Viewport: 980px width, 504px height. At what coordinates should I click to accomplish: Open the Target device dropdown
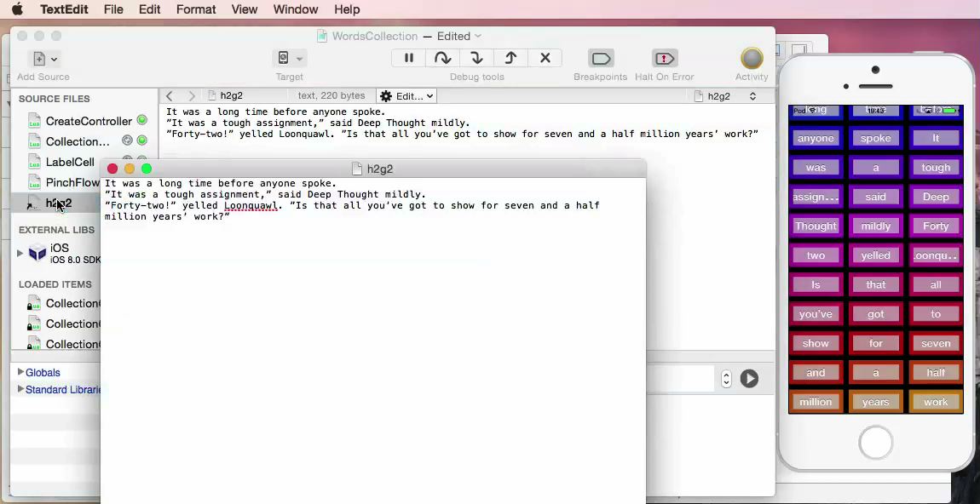[x=289, y=59]
